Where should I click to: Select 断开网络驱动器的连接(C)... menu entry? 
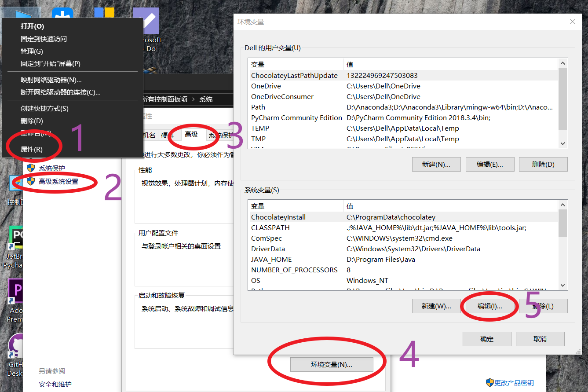tap(61, 92)
